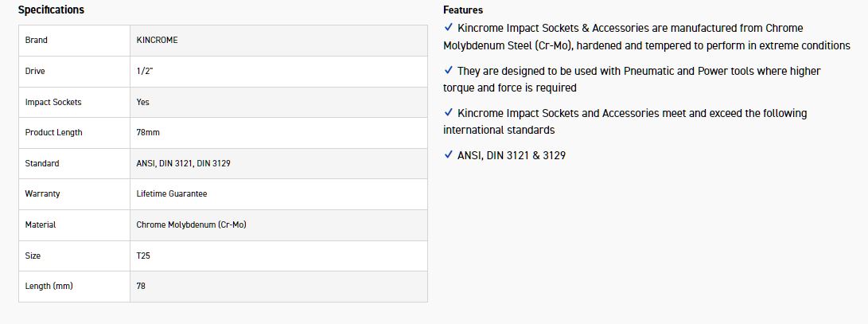The height and width of the screenshot is (324, 868).
Task: Click the Brand row label
Action: click(37, 41)
